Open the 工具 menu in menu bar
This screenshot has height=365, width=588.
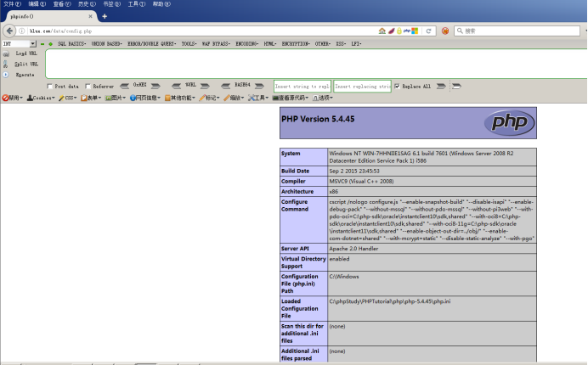click(137, 4)
